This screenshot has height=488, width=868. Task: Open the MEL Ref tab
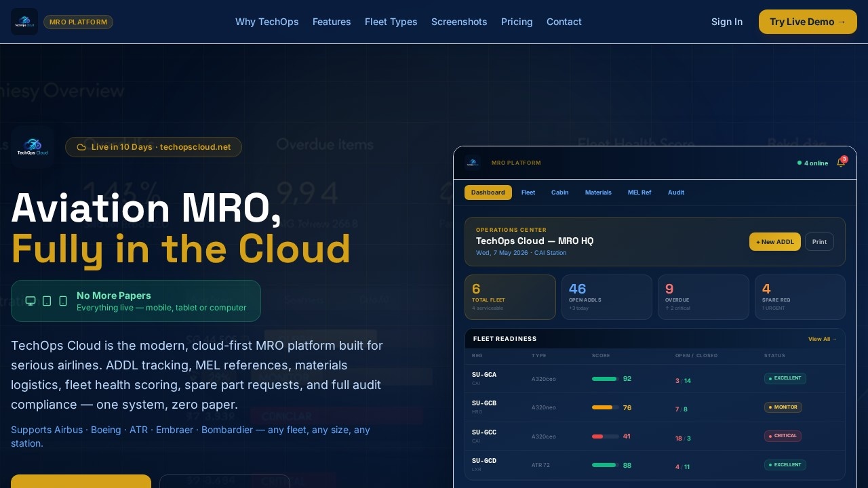pyautogui.click(x=639, y=192)
